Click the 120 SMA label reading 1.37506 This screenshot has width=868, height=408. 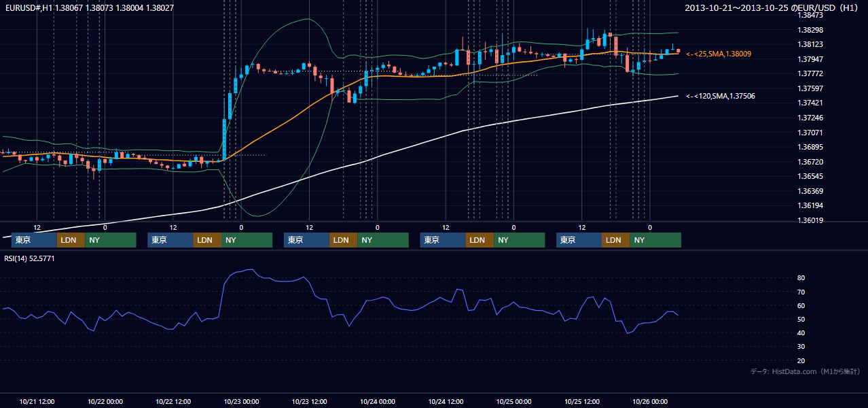click(x=721, y=96)
